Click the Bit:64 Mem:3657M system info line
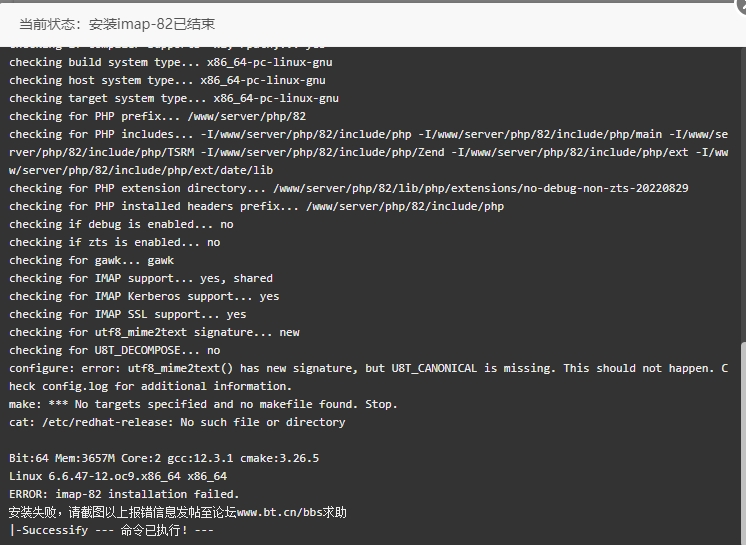Viewport: 746px width, 545px height. pos(164,458)
